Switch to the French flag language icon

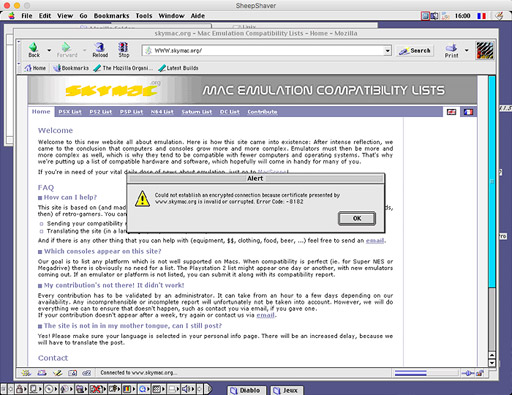[x=468, y=112]
